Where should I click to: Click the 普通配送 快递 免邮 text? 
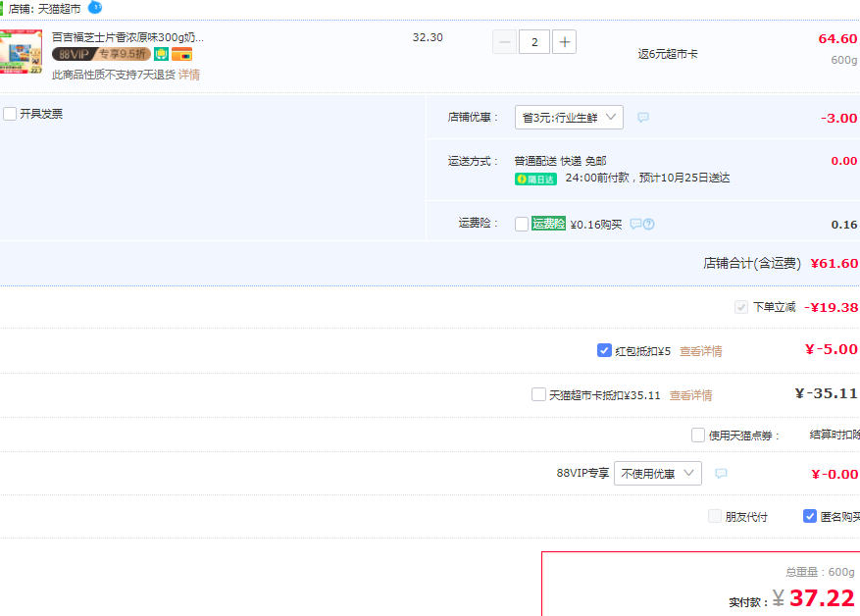coord(560,161)
